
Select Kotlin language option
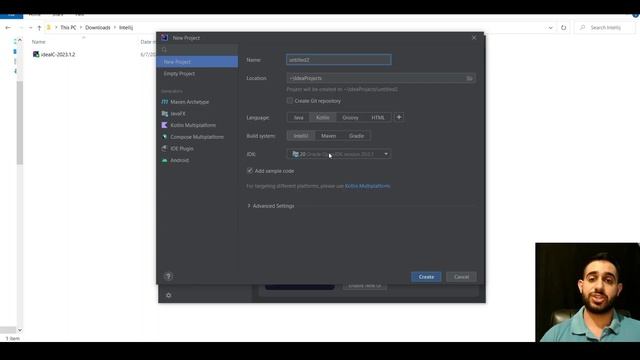(322, 118)
